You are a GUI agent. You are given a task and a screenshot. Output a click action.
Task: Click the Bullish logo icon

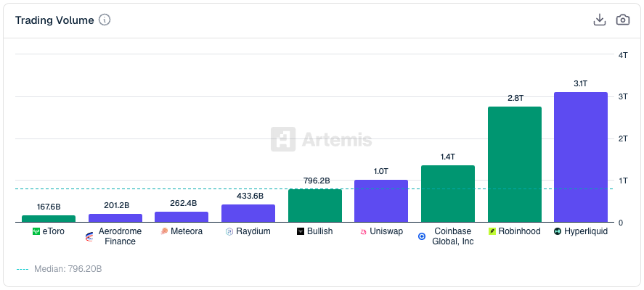301,231
